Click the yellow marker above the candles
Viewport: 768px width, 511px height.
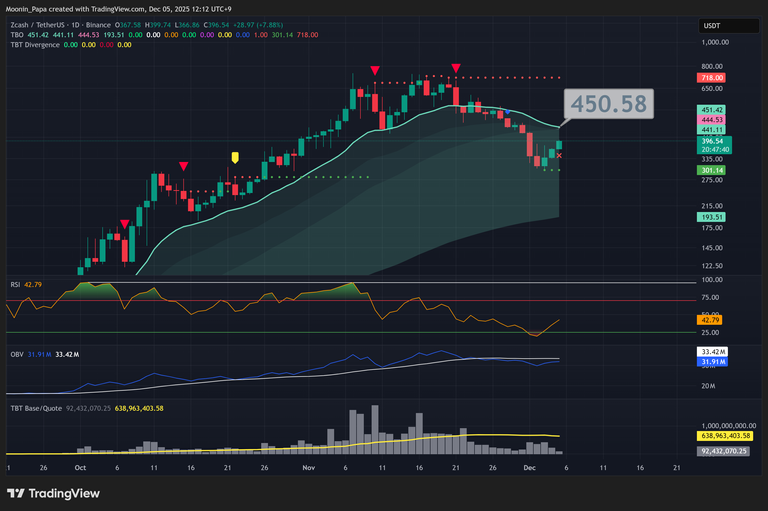tap(234, 157)
